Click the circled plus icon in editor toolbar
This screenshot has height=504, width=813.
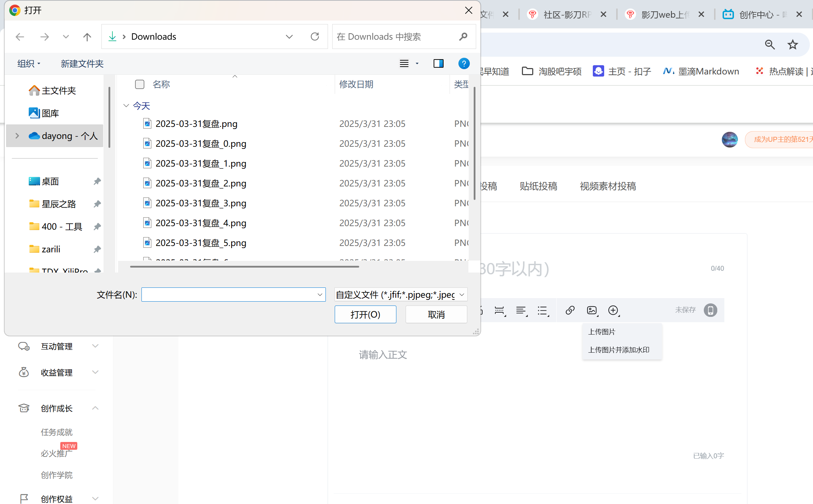[613, 310]
